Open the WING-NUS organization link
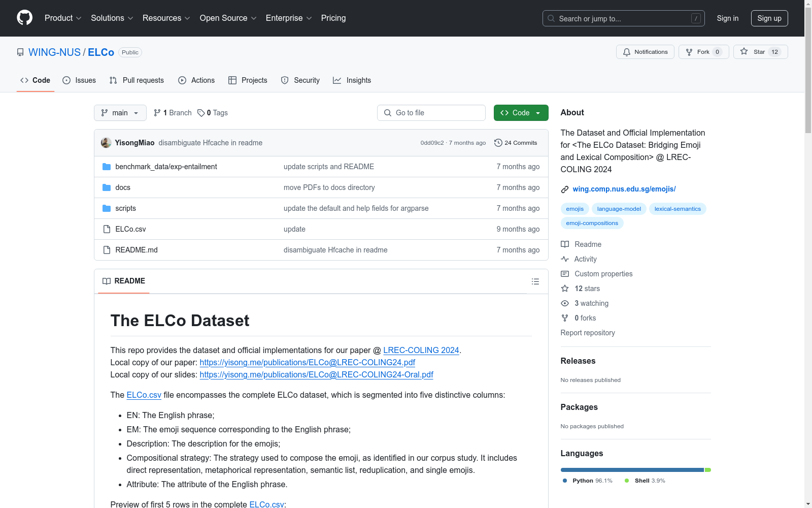This screenshot has height=508, width=812. (x=54, y=52)
